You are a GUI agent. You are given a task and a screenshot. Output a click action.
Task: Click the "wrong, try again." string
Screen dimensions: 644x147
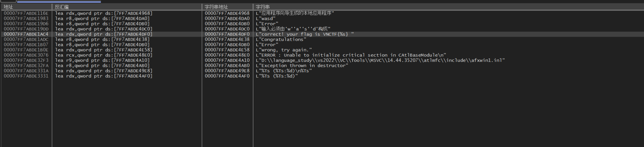click(x=284, y=50)
